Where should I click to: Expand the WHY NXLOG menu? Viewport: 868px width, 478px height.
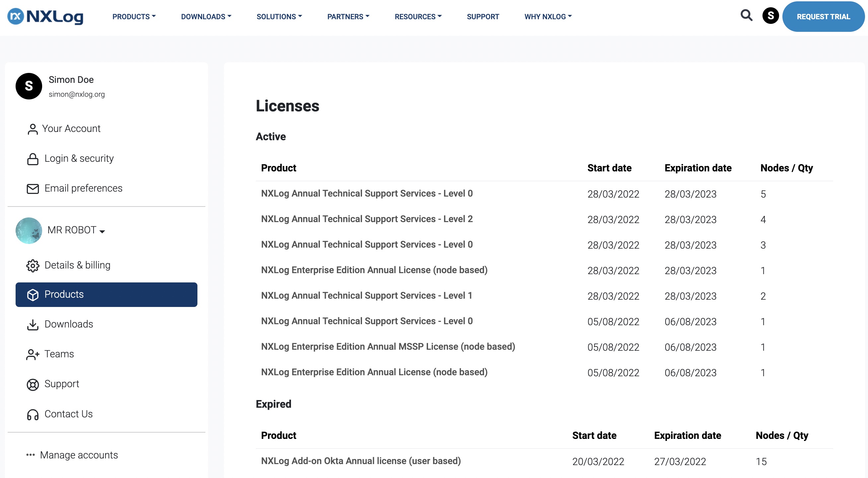[548, 17]
